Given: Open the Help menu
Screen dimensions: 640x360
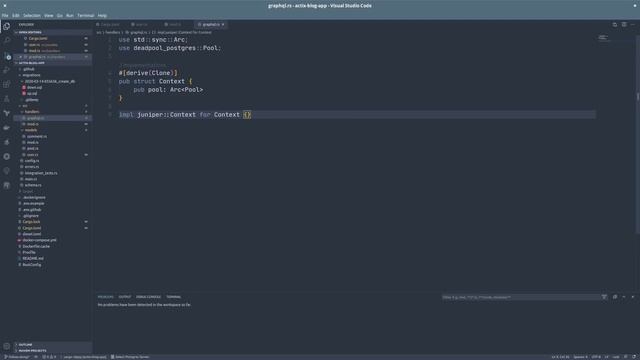Looking at the screenshot, I should coord(102,16).
